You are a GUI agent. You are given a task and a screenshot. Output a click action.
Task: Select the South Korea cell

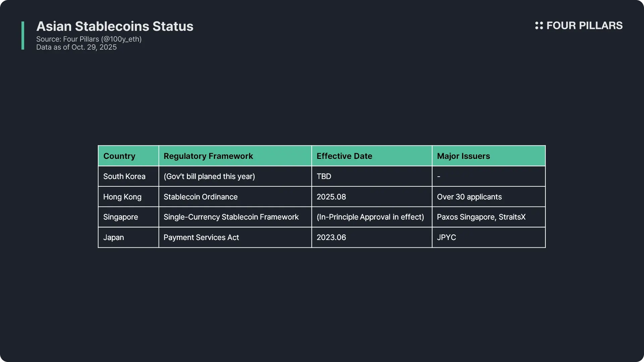pyautogui.click(x=124, y=177)
